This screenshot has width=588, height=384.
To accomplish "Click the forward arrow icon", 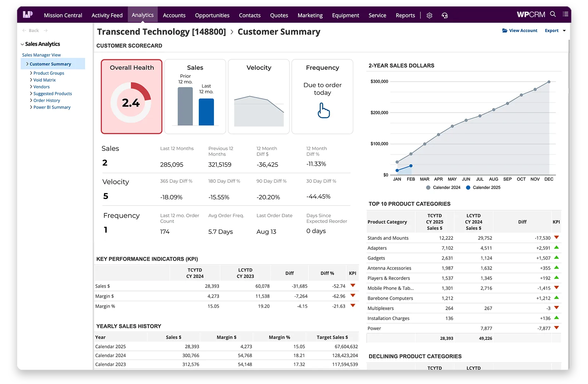I will point(46,31).
